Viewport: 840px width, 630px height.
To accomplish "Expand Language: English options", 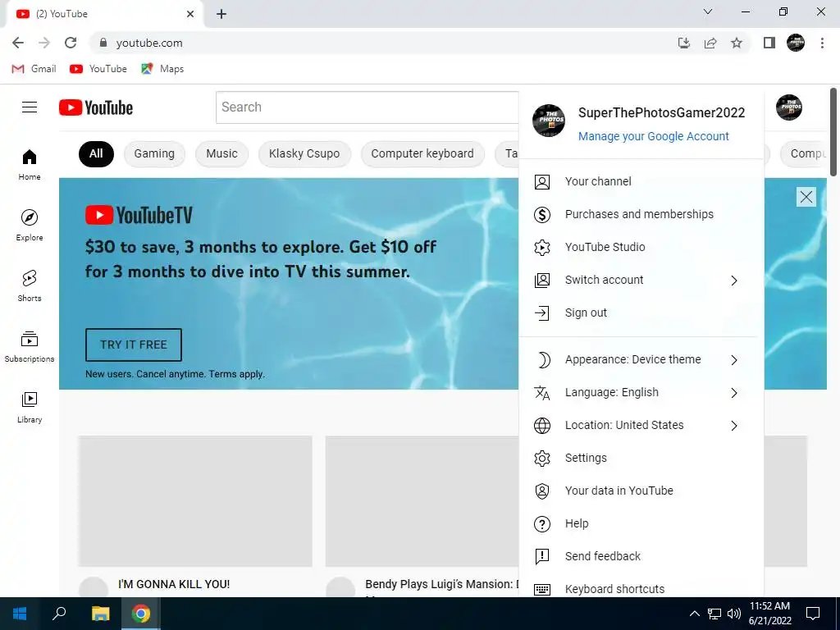I will [x=734, y=393].
